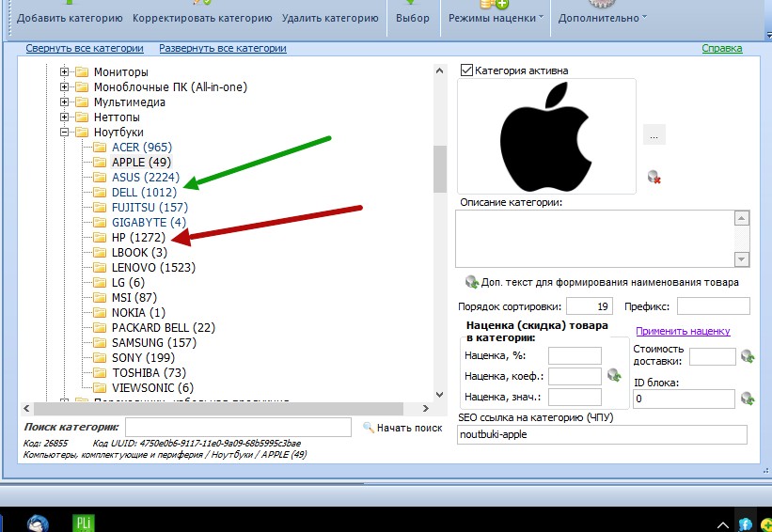Image resolution: width=772 pixels, height=532 pixels.
Task: Expand the Мониторы tree node
Action: click(65, 71)
